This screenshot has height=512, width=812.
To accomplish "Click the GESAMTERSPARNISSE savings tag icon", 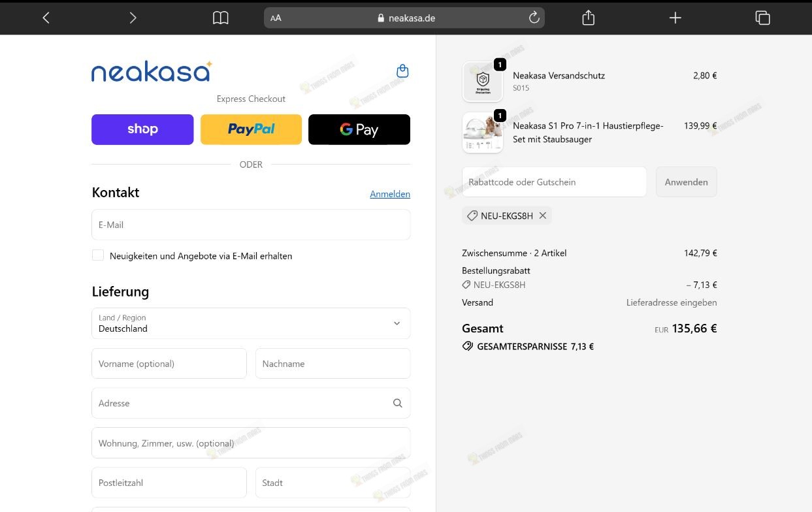I will (x=468, y=346).
